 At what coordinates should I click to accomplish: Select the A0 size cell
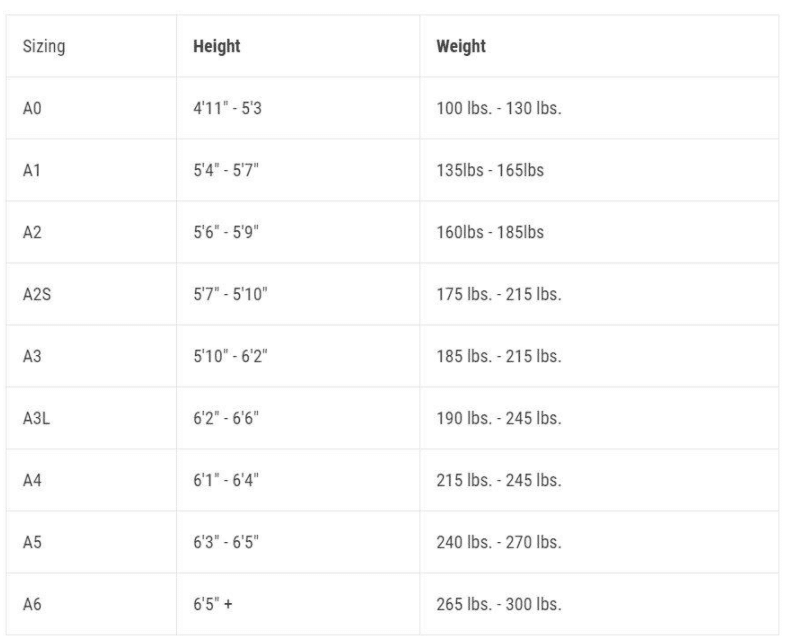[33, 108]
